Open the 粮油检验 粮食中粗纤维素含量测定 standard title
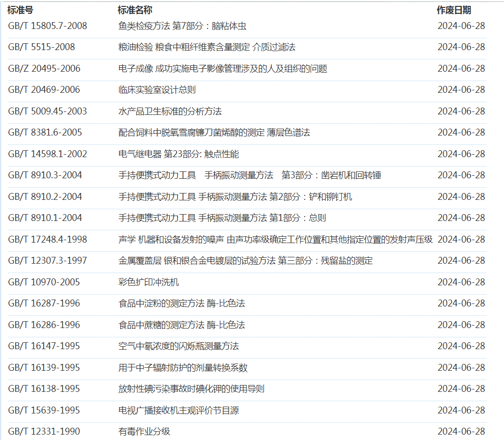Screen dimensions: 504x440 (207, 47)
